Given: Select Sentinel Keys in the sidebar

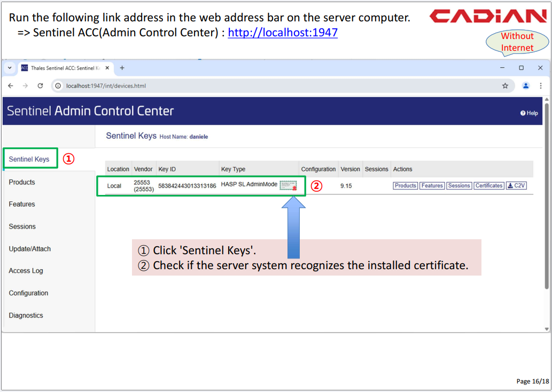Looking at the screenshot, I should [x=29, y=159].
